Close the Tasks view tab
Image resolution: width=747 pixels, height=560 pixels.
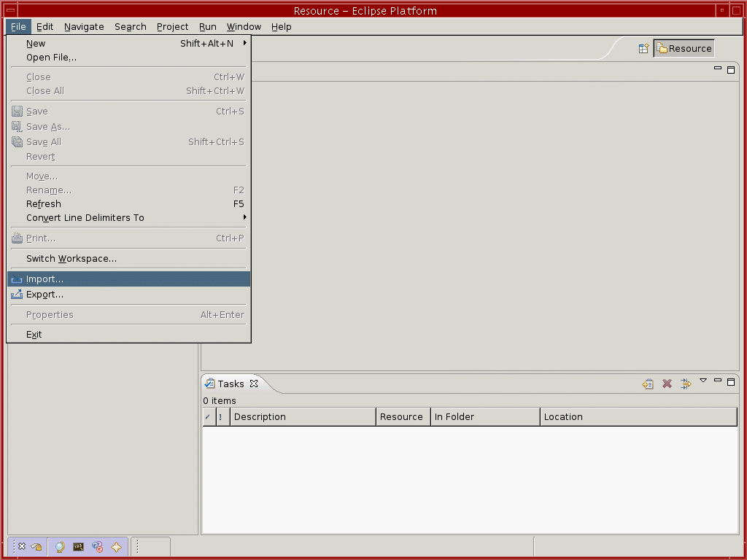pos(254,384)
